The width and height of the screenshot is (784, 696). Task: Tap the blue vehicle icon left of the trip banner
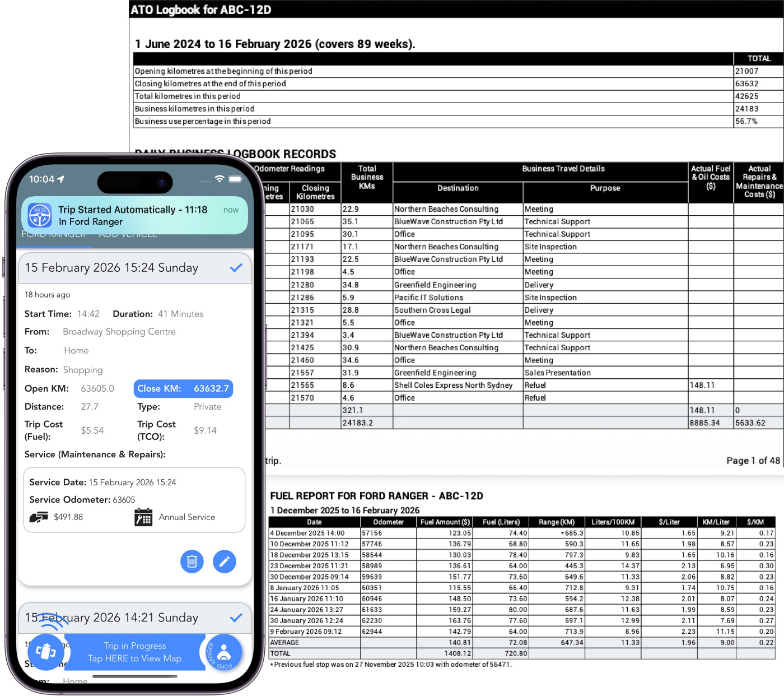tap(45, 652)
